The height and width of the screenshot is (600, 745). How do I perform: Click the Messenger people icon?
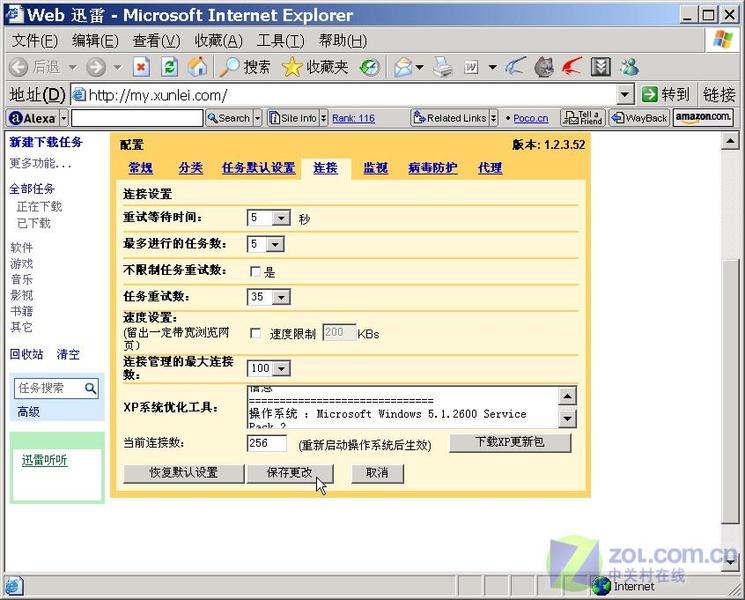pyautogui.click(x=629, y=67)
